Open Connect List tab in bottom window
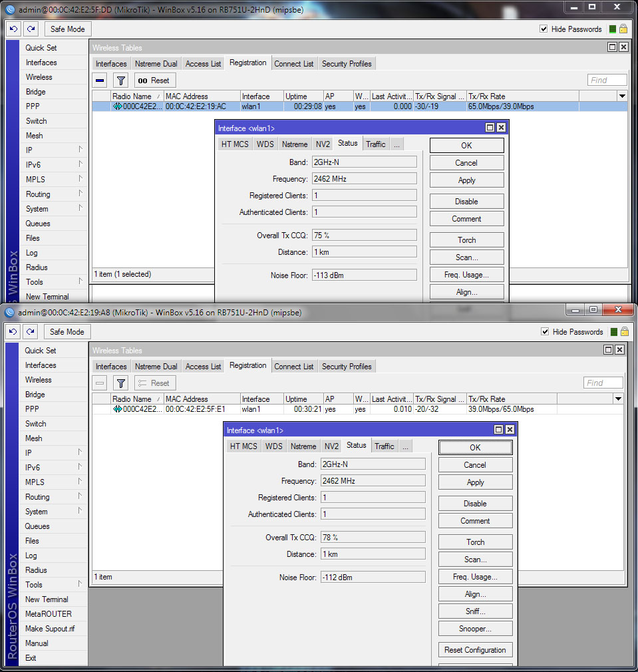This screenshot has width=638, height=672. point(294,367)
